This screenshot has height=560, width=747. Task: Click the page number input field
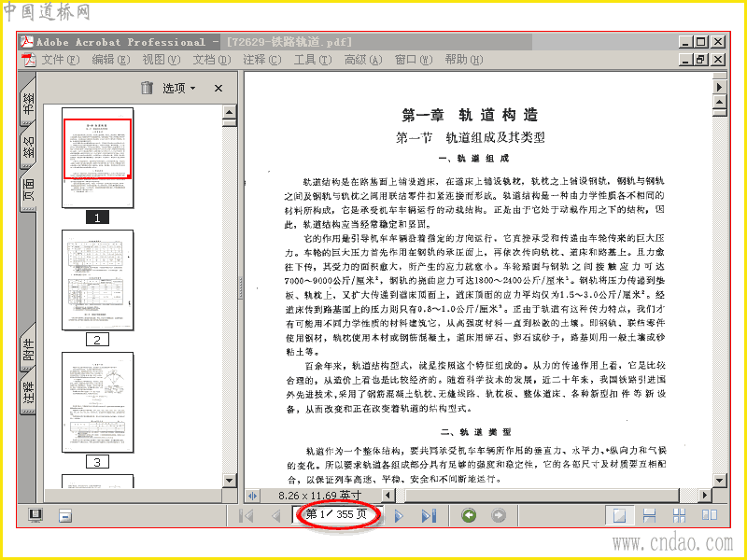coord(337,514)
